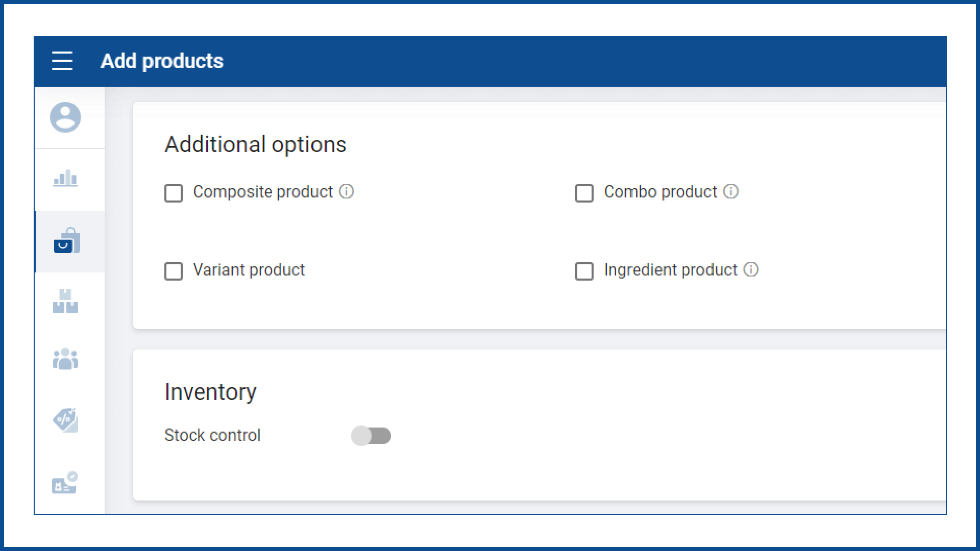Open the reports bar chart icon

click(65, 179)
